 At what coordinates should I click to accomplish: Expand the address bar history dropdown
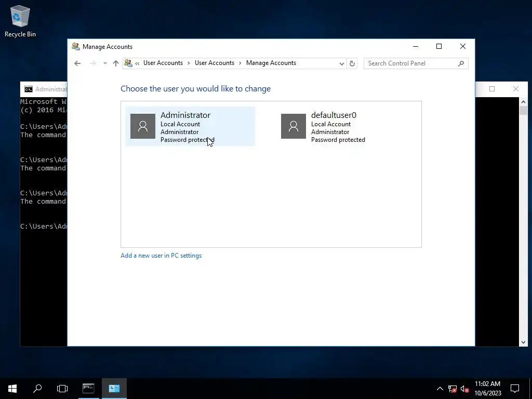tap(342, 63)
